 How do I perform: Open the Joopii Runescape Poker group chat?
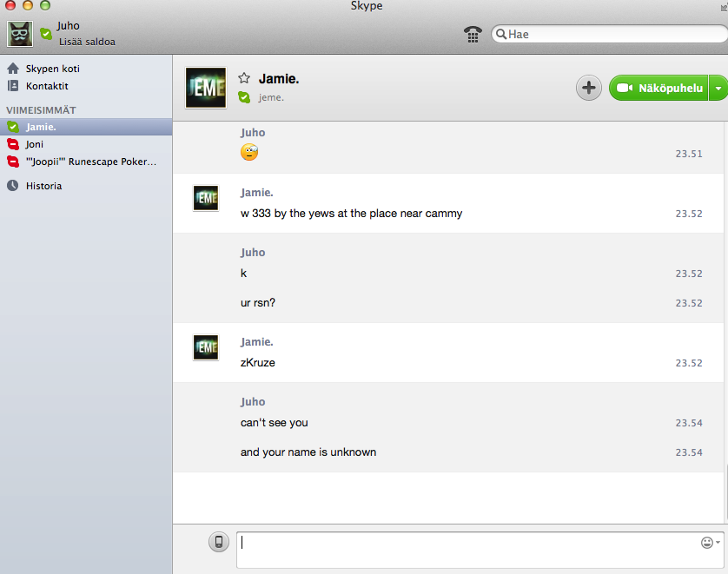click(x=91, y=162)
